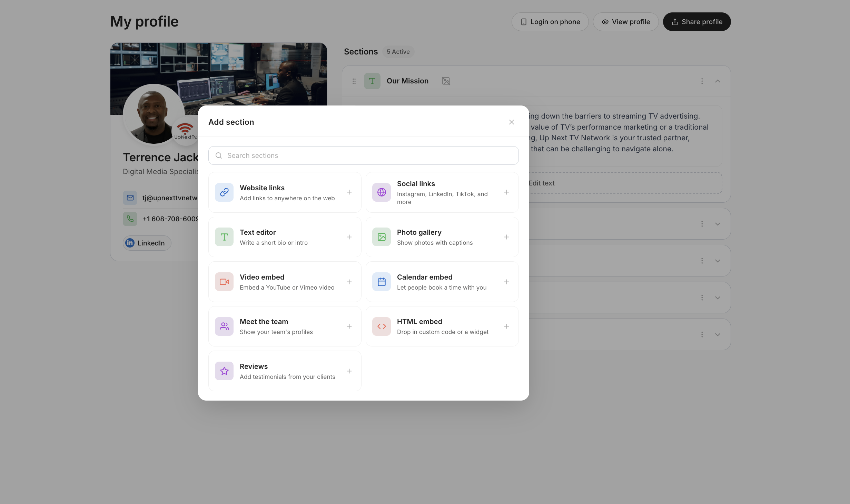
Task: Click the Text editor T icon
Action: [x=224, y=237]
